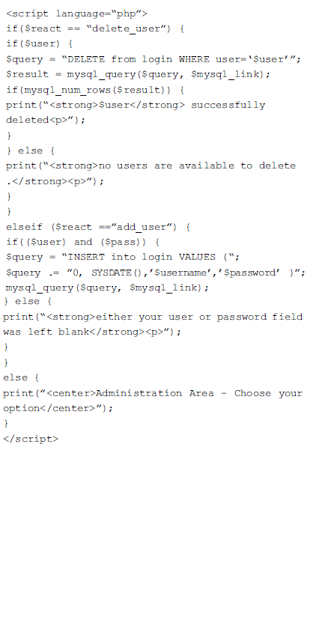Click the print line ending 'successfully'
Image resolution: width=319 pixels, height=644 pixels.
point(136,105)
